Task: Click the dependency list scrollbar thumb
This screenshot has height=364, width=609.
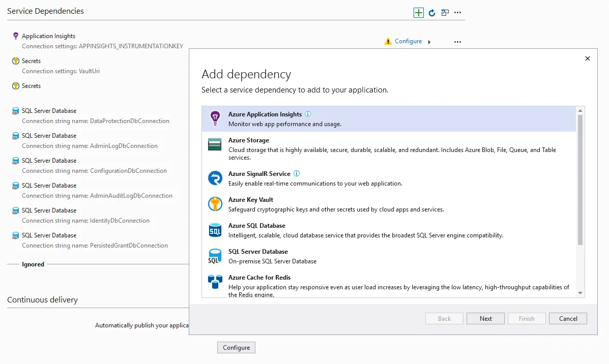Action: [581, 180]
